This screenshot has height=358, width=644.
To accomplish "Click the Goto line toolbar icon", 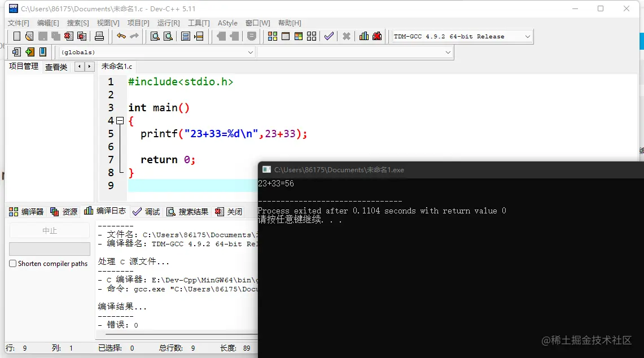I will (199, 36).
